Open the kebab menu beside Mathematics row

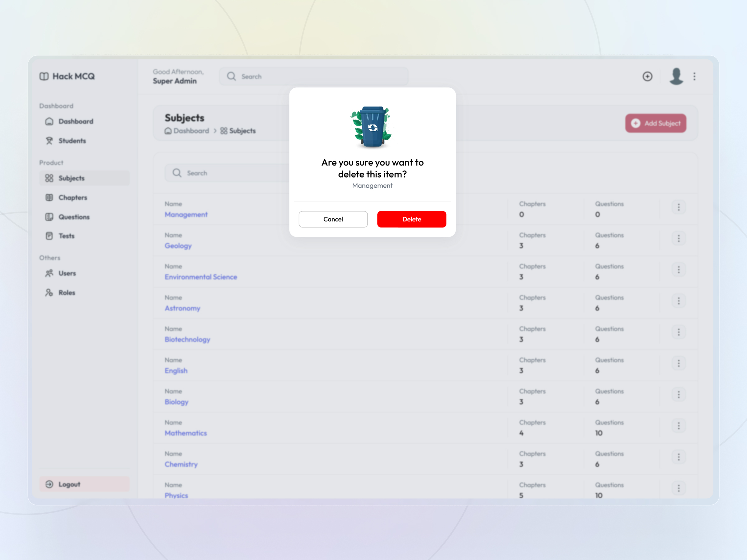pyautogui.click(x=679, y=426)
